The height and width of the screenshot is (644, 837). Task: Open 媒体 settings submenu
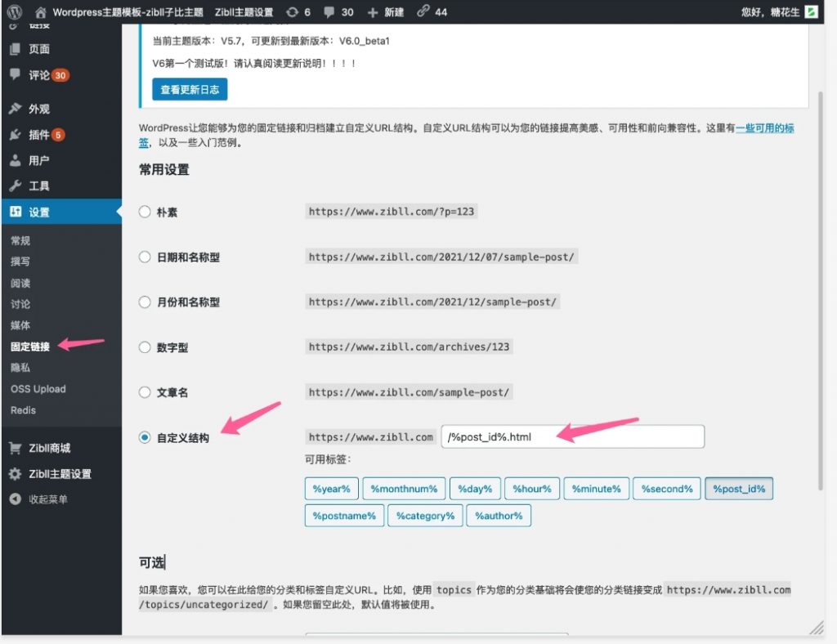(x=20, y=325)
